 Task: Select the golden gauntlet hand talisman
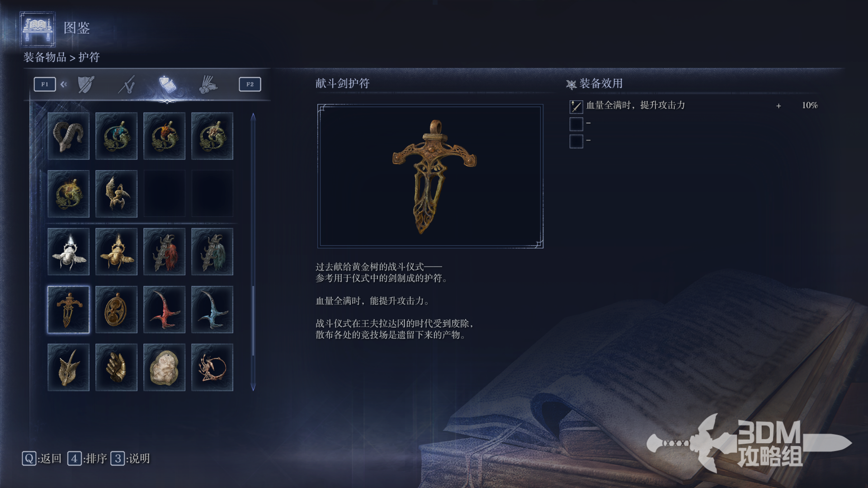point(116,367)
